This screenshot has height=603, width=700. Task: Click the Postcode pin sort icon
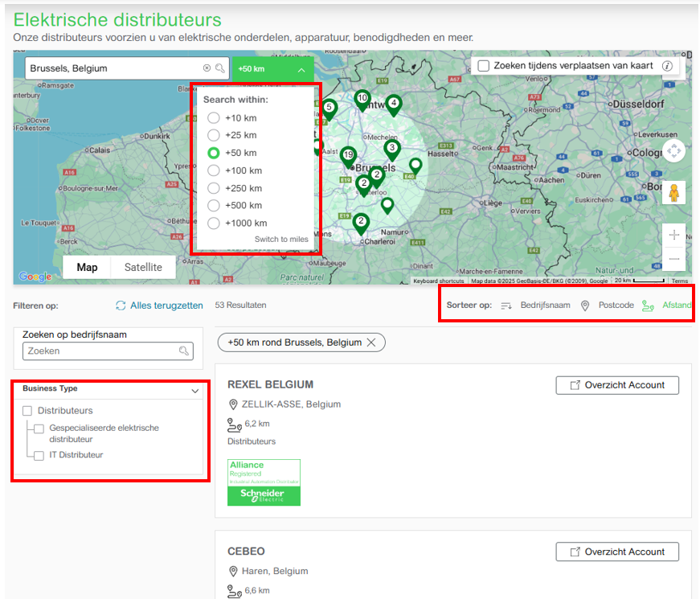585,306
